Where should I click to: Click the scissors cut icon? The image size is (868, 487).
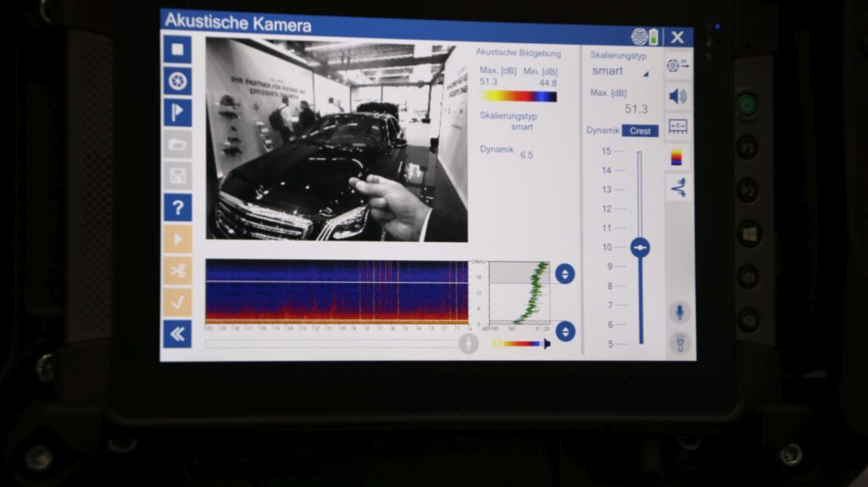coord(177,271)
